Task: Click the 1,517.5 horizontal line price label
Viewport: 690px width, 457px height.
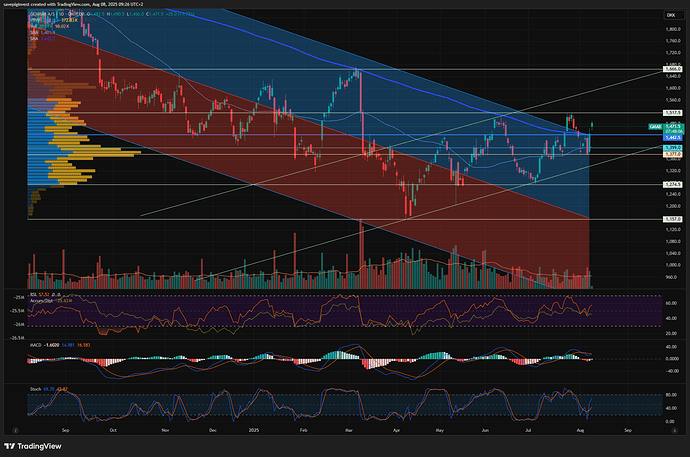Action: click(672, 112)
